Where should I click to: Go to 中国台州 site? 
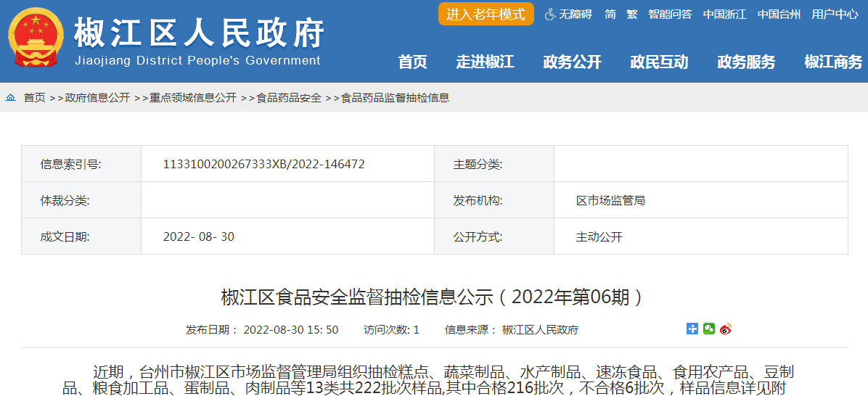779,15
